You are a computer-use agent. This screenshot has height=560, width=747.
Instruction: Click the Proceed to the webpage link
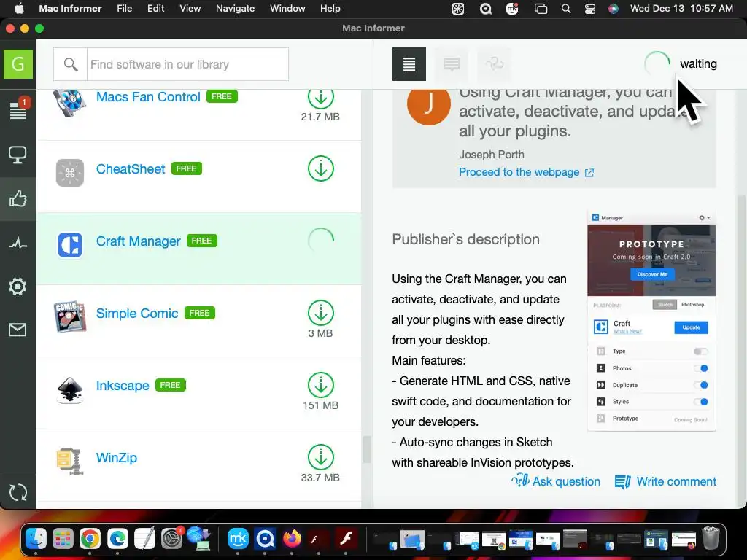pyautogui.click(x=527, y=172)
